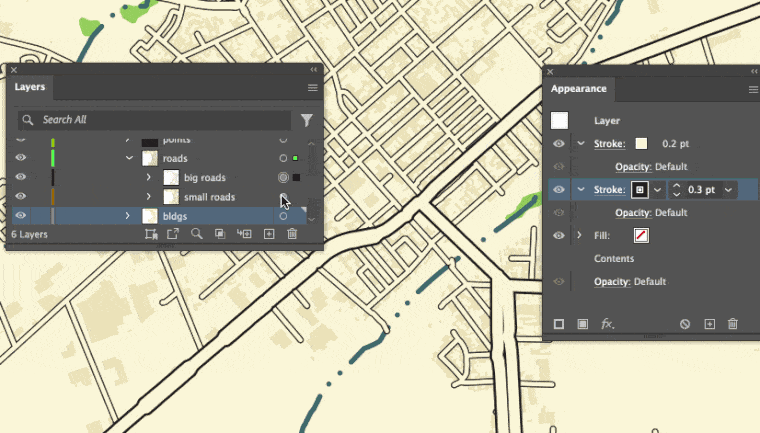The height and width of the screenshot is (433, 760).
Task: Click Collect for Export icon in Layers
Action: click(x=172, y=234)
